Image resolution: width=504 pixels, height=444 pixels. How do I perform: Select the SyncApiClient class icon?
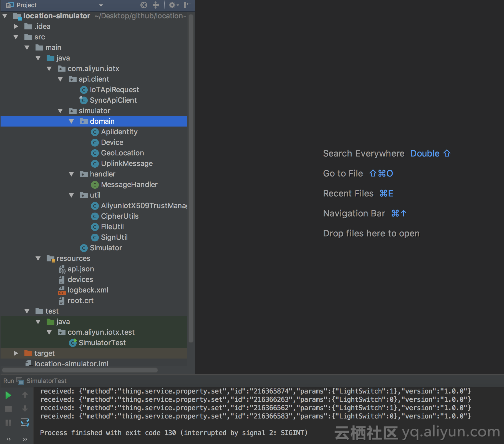[x=84, y=100]
